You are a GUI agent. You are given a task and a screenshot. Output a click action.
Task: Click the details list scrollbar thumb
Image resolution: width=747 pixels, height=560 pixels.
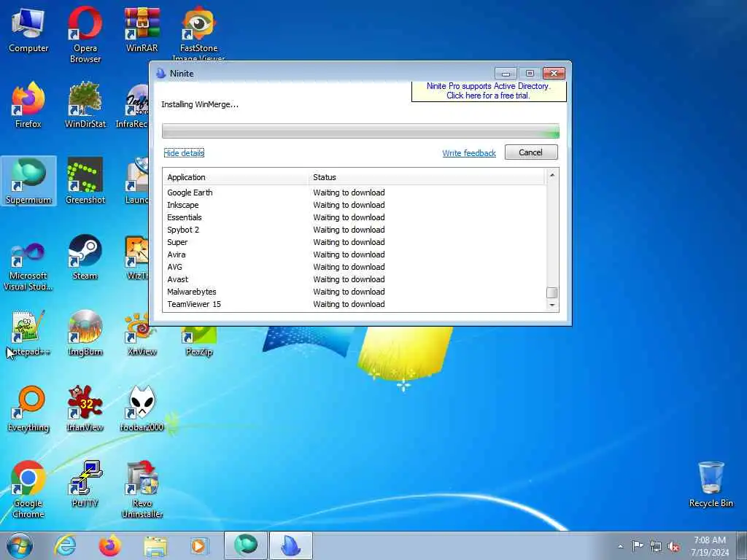551,293
